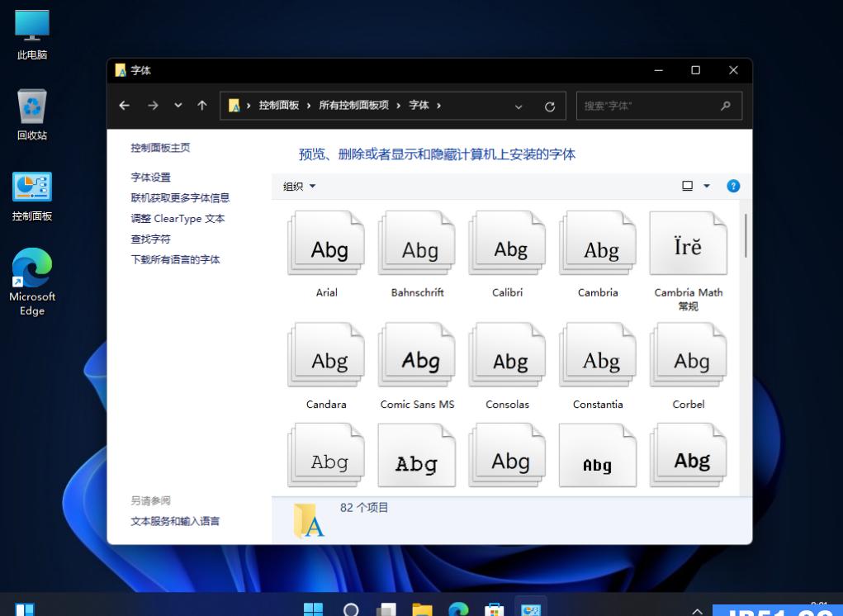Open the Arial font family icon
Image resolution: width=843 pixels, height=616 pixels.
(326, 243)
